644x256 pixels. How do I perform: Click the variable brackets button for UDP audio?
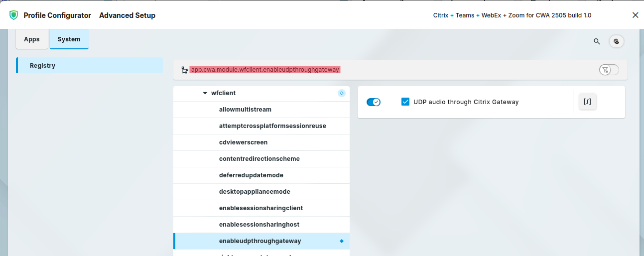(x=588, y=102)
